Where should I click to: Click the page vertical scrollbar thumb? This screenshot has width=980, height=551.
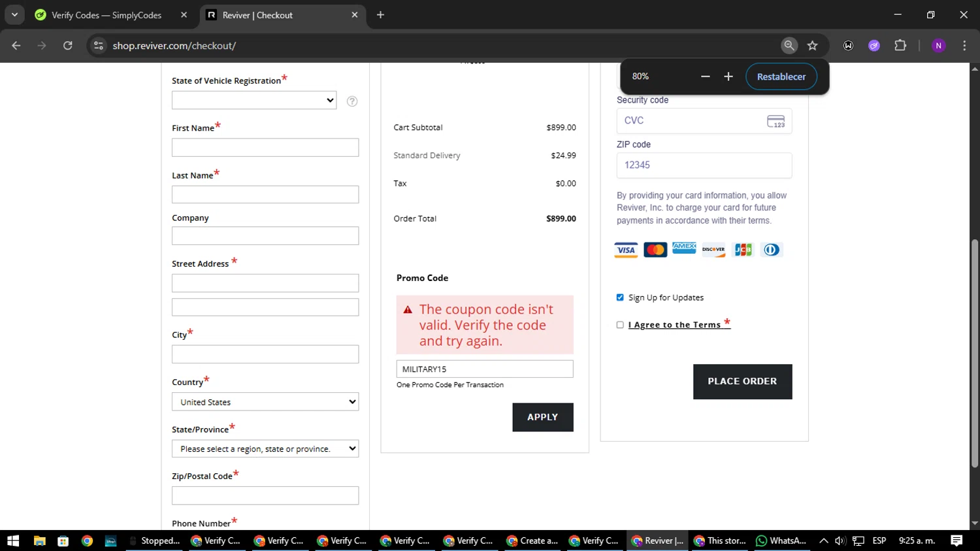pos(975,353)
